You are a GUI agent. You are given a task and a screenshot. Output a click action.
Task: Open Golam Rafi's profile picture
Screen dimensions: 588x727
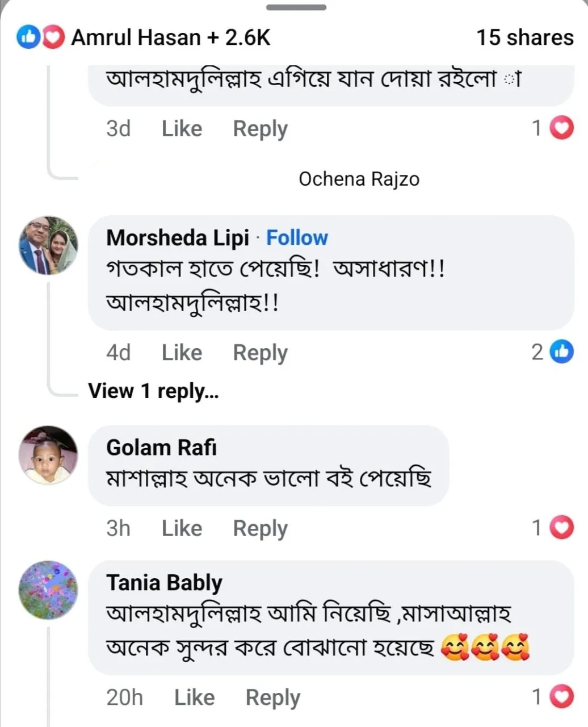(48, 455)
